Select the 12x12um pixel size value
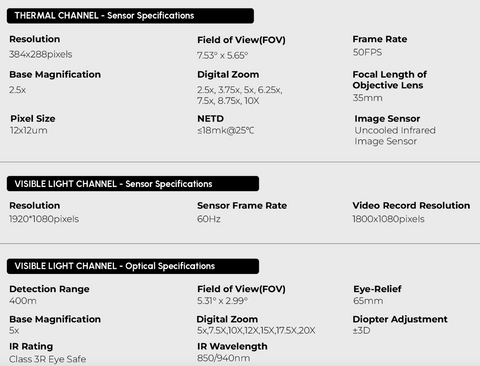The width and height of the screenshot is (480, 366). (29, 130)
